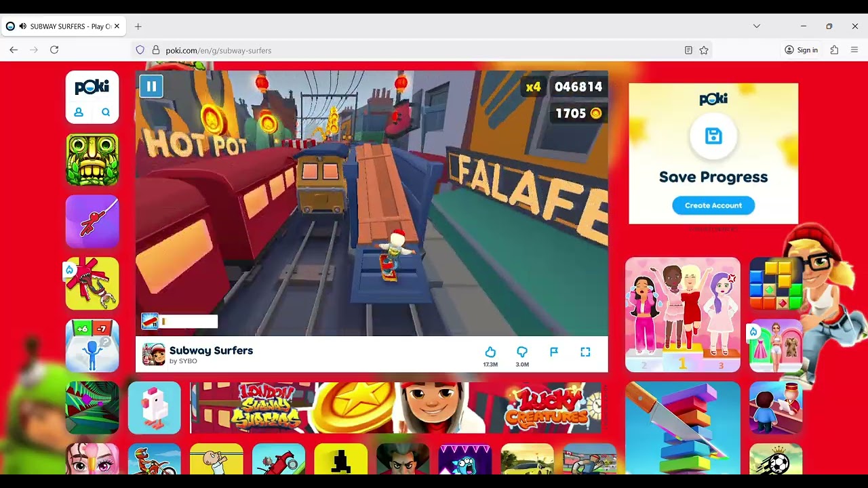The width and height of the screenshot is (868, 488).
Task: Open the colorful block puzzle thumbnail
Action: [x=776, y=283]
